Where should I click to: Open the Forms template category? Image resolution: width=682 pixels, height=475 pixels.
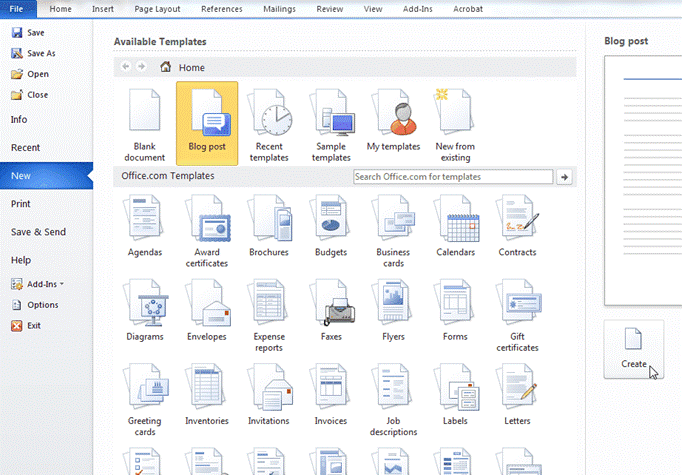tap(455, 310)
